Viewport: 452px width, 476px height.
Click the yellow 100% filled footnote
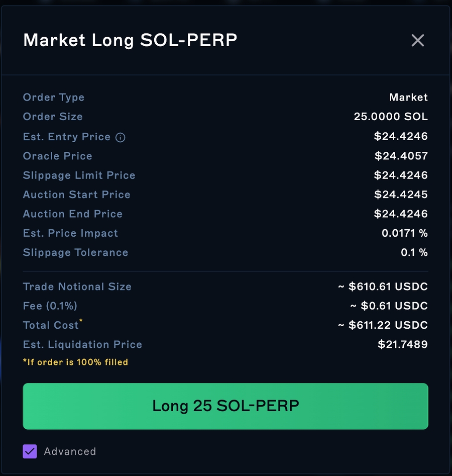tap(75, 362)
